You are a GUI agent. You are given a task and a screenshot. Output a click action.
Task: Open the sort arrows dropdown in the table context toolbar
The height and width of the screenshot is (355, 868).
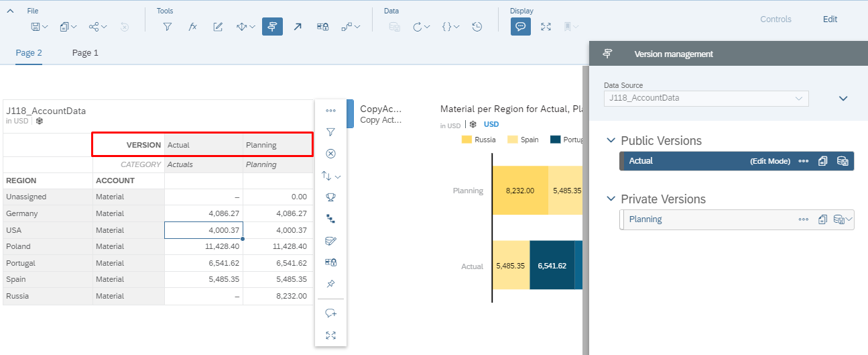pos(330,176)
